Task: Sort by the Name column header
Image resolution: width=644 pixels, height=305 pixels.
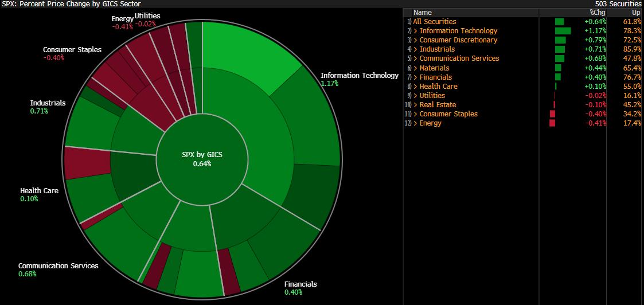Action: (423, 12)
